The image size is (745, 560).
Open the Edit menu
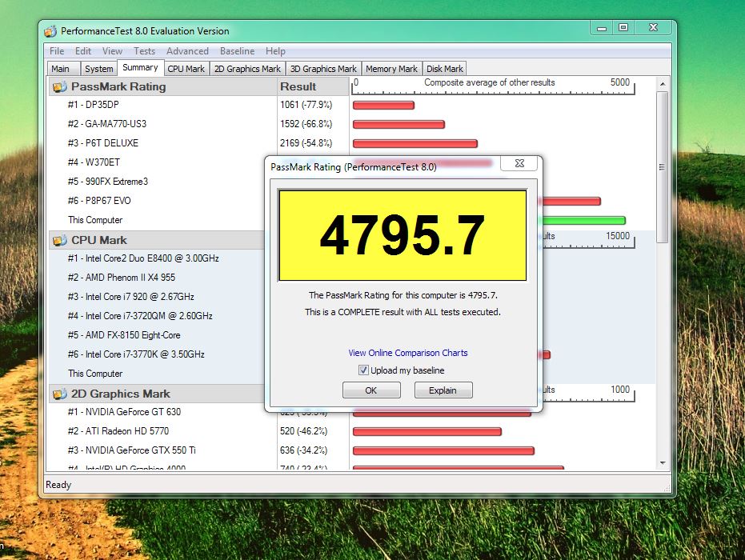[83, 51]
